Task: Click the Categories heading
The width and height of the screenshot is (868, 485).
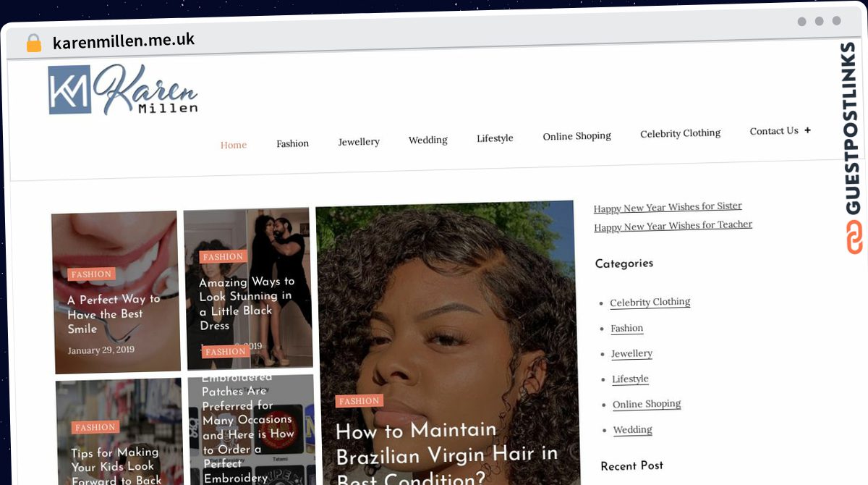Action: pyautogui.click(x=624, y=263)
